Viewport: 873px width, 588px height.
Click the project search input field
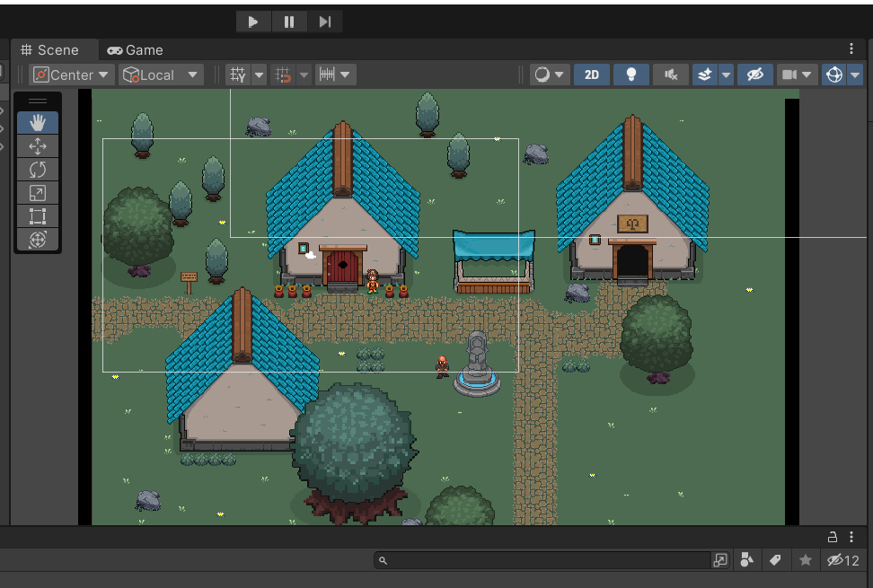543,561
